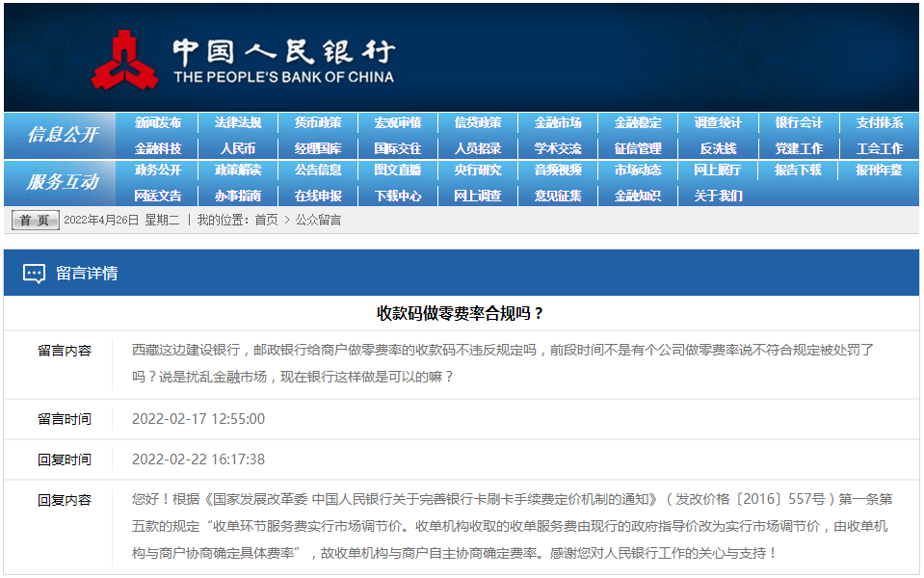
Task: Open 工会工作 menu item
Action: tap(880, 148)
